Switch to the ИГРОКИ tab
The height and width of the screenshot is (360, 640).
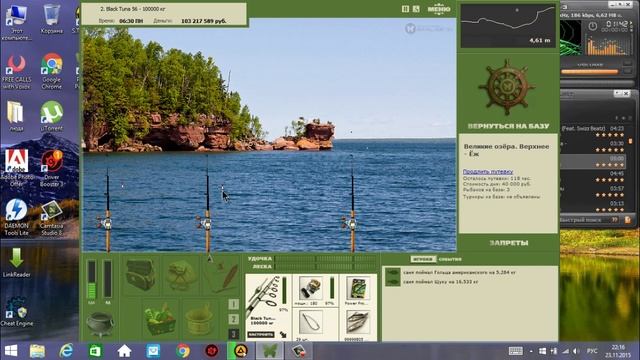(x=423, y=259)
